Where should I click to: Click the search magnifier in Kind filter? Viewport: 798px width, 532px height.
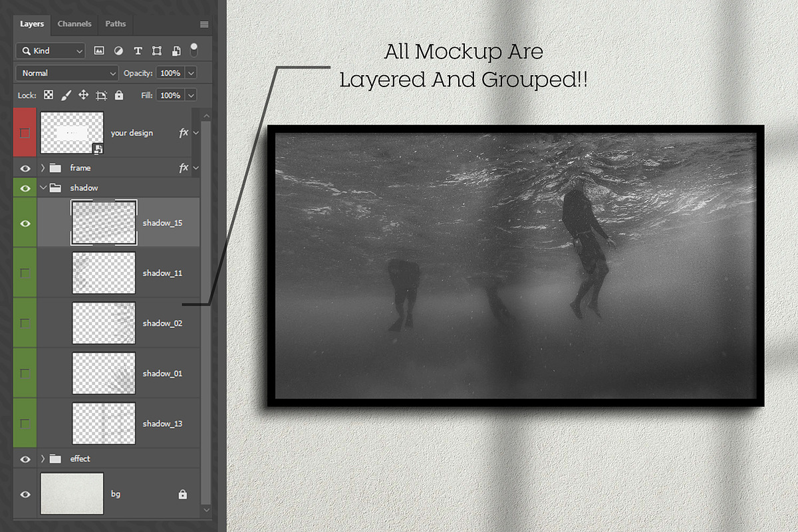click(x=26, y=51)
